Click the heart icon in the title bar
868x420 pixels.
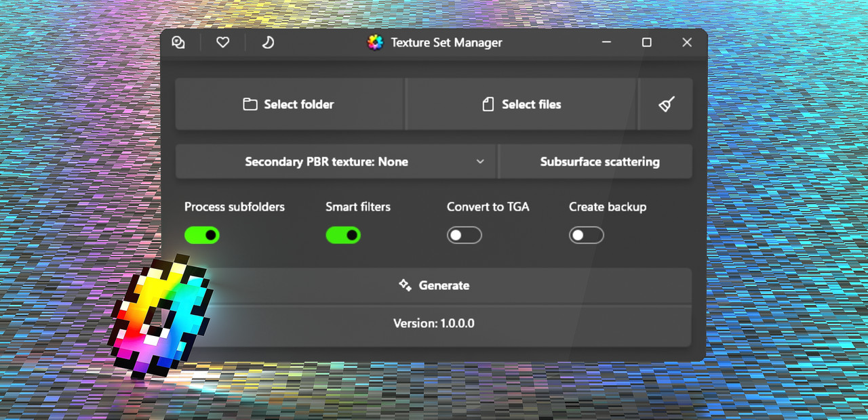(222, 42)
